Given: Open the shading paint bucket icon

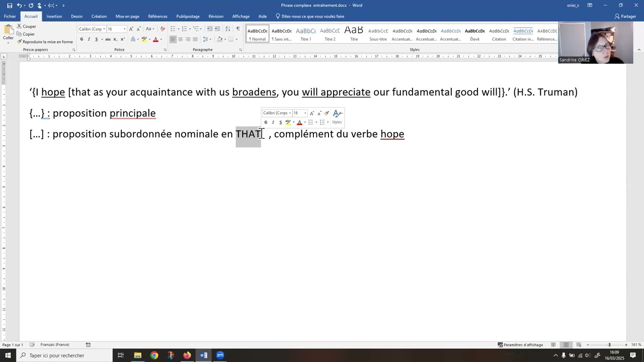Looking at the screenshot, I should [x=219, y=39].
